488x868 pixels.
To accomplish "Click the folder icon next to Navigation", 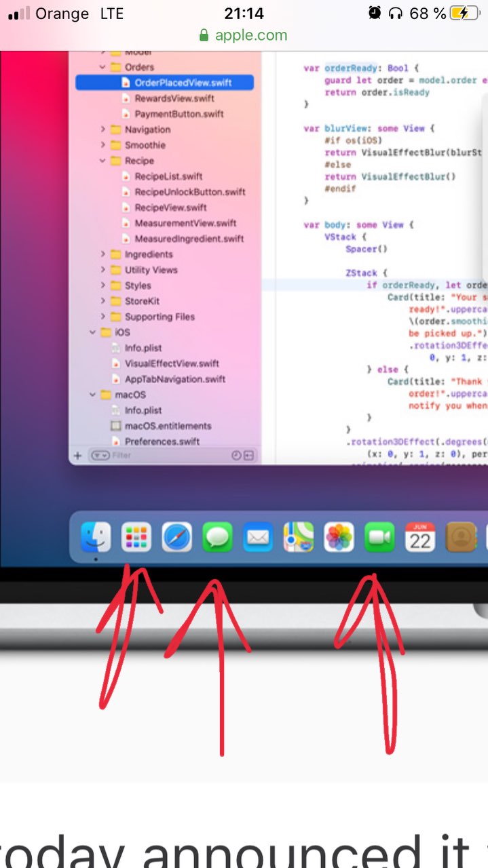I will pyautogui.click(x=115, y=130).
